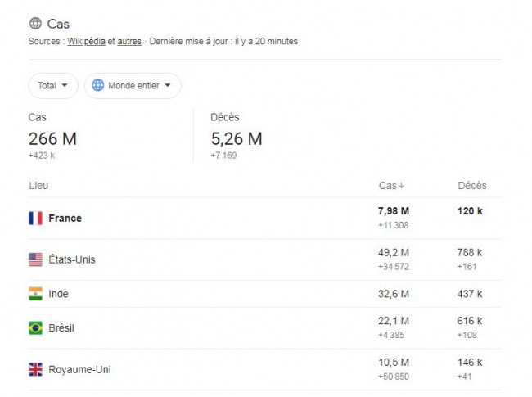Click the Inde flag icon
This screenshot has height=397, width=532.
point(36,294)
